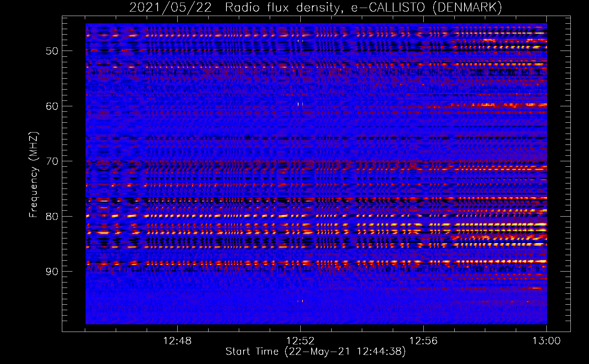Click the time tick label '12:56'
This screenshot has height=364, width=589.
tap(423, 341)
